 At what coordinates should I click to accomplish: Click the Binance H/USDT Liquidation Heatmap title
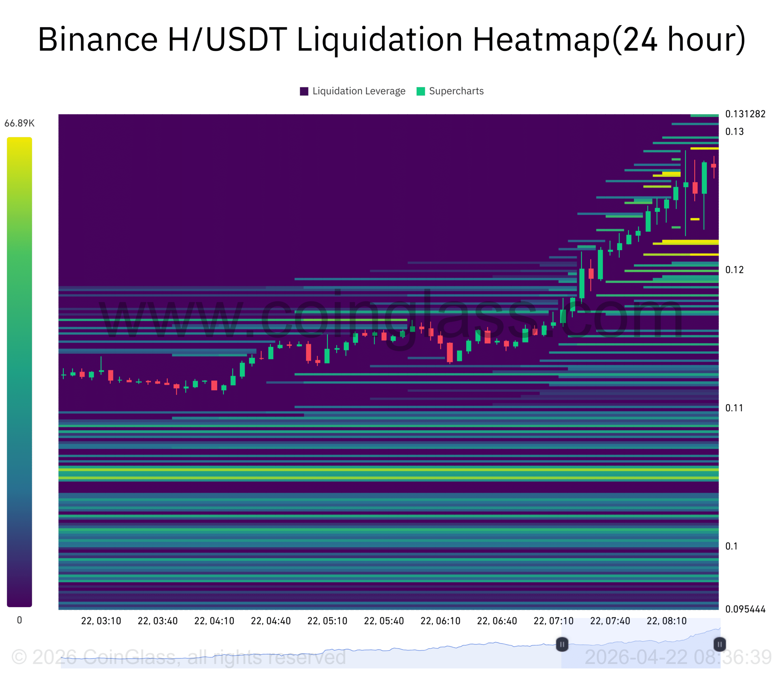pyautogui.click(x=392, y=39)
